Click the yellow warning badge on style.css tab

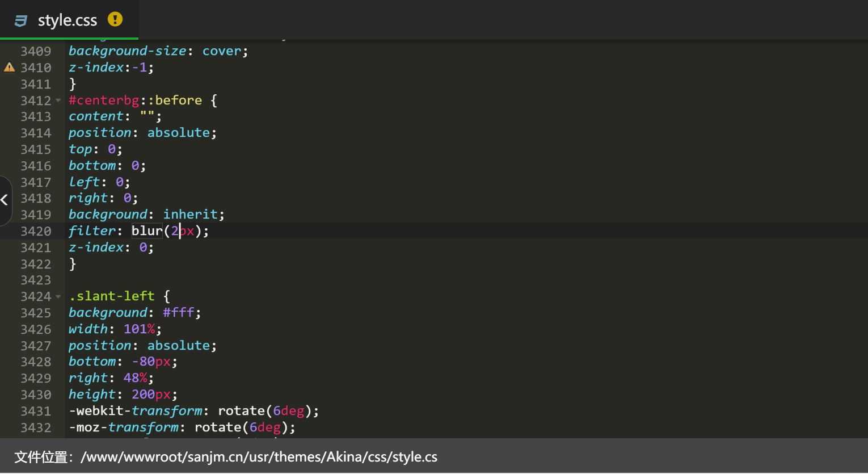115,19
